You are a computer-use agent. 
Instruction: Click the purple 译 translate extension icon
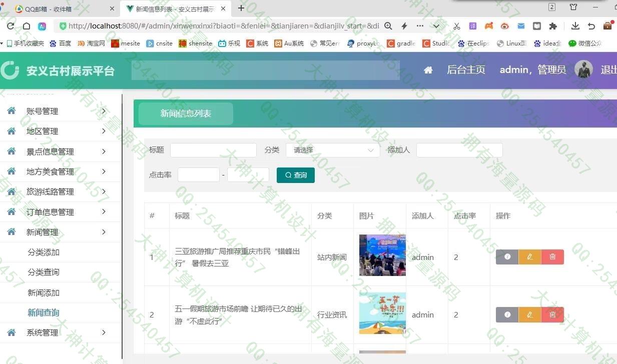click(x=473, y=26)
